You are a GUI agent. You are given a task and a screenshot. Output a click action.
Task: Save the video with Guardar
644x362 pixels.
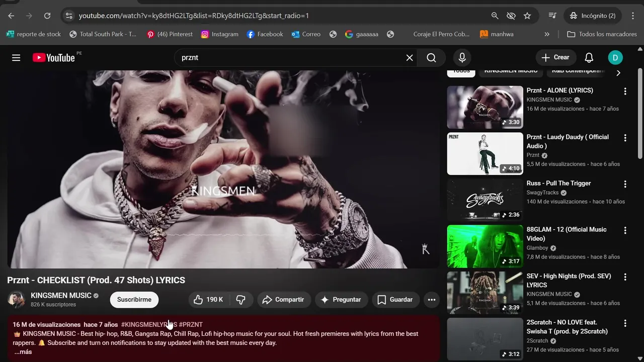pyautogui.click(x=395, y=300)
